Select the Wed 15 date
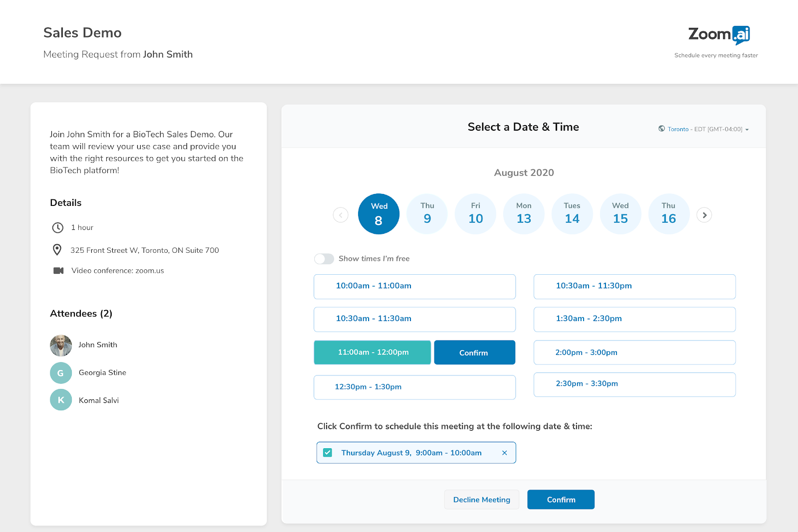 pos(620,214)
